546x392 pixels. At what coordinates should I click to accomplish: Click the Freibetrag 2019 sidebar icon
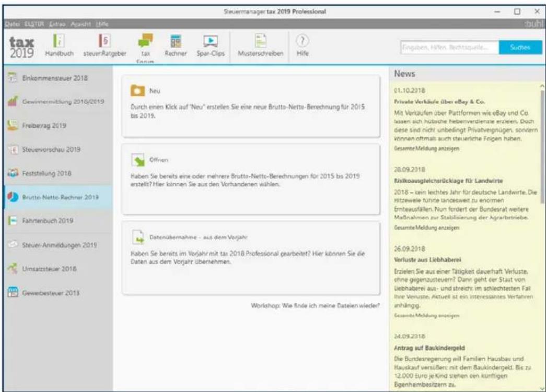click(x=13, y=125)
